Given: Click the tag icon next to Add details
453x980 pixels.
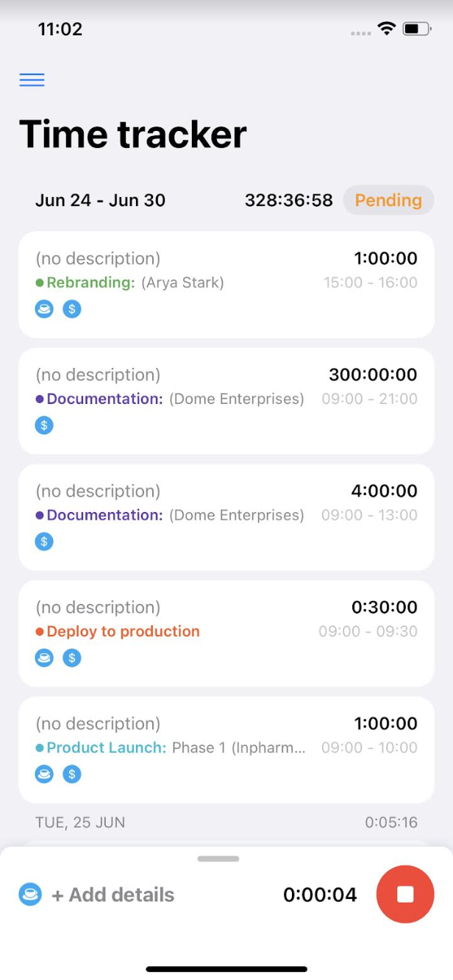Looking at the screenshot, I should (x=29, y=894).
